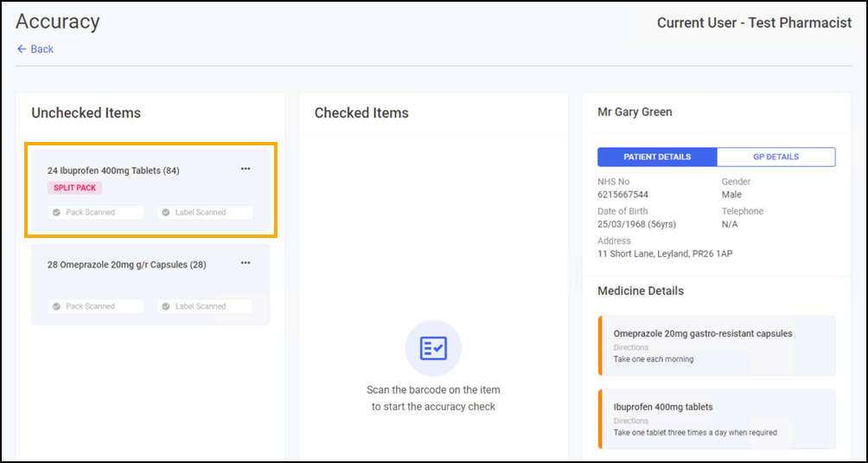Go back using the Back link
This screenshot has height=463, width=868.
41,49
